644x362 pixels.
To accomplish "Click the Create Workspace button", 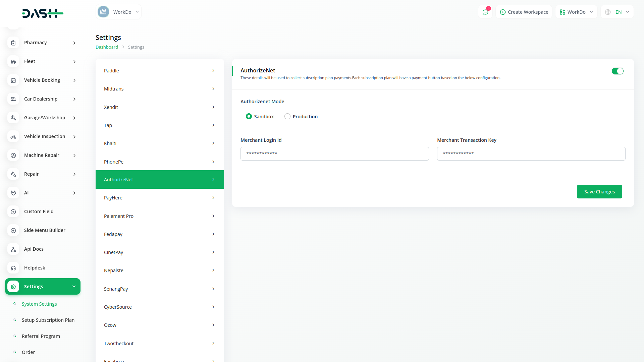I will click(x=524, y=12).
